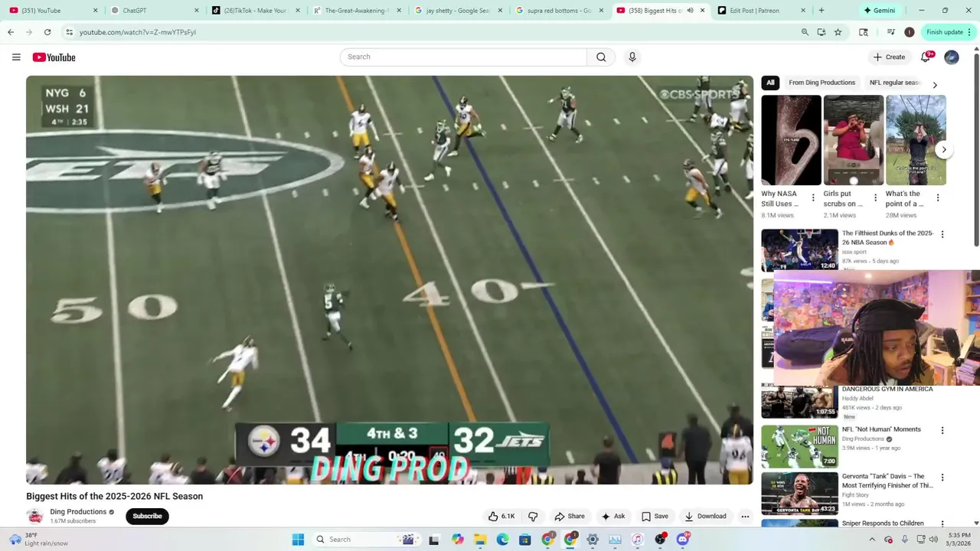The image size is (980, 551).
Task: Select the All filter chip
Action: click(x=770, y=83)
